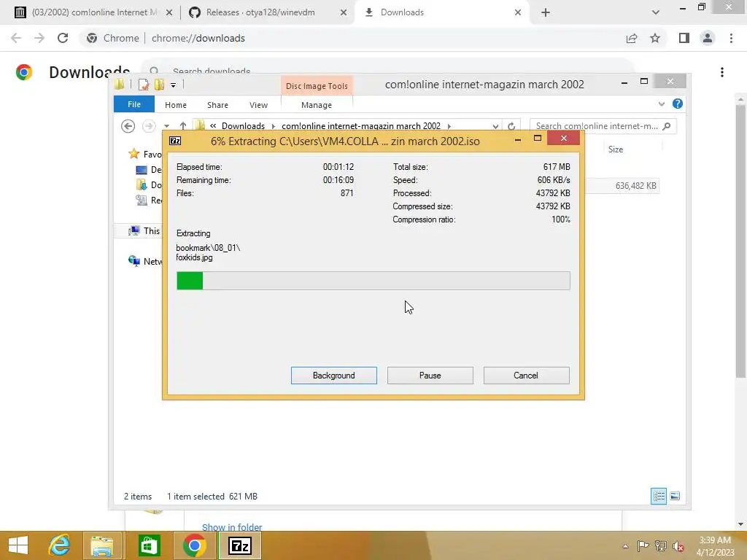747x560 pixels.
Task: Open Chrome profile icon
Action: coord(708,38)
